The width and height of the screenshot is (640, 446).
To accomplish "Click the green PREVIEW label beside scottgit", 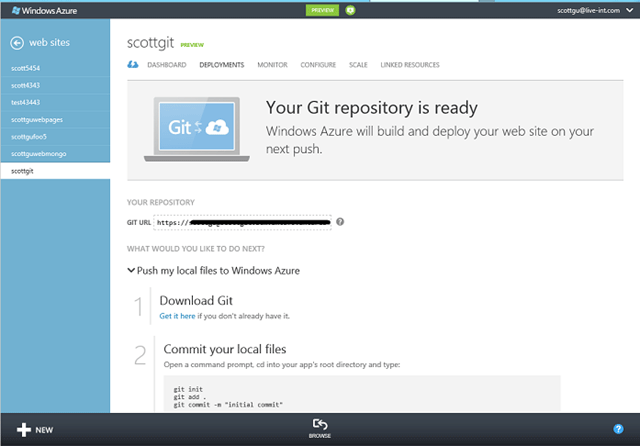I will pos(192,45).
